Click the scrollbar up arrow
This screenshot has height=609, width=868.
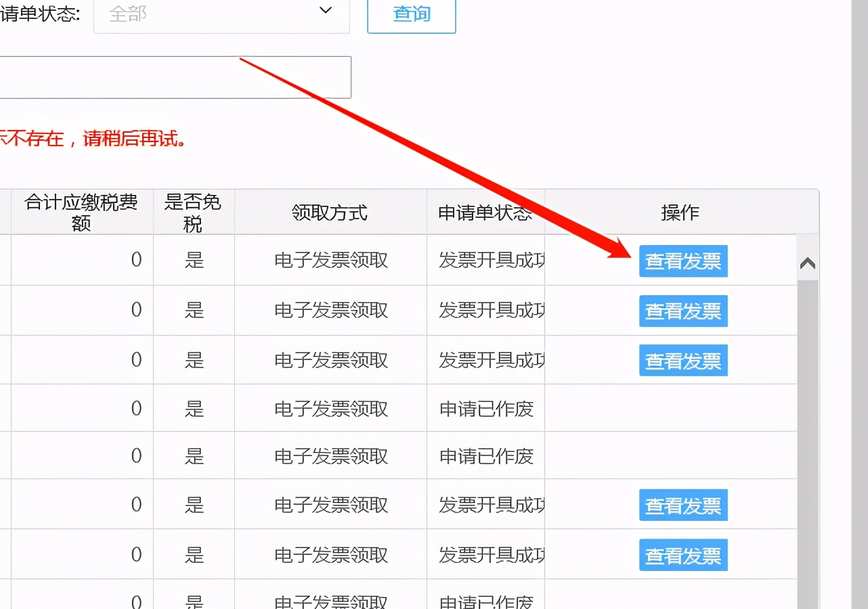click(807, 264)
